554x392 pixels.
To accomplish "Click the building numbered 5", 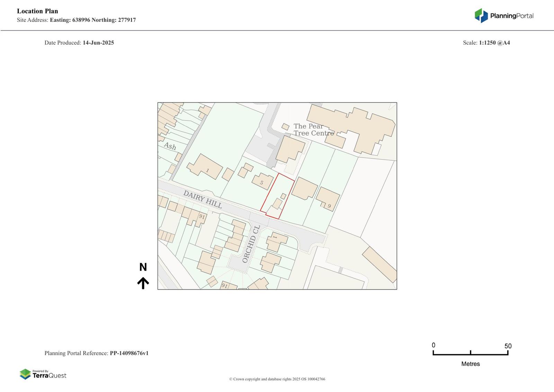I will tap(262, 181).
